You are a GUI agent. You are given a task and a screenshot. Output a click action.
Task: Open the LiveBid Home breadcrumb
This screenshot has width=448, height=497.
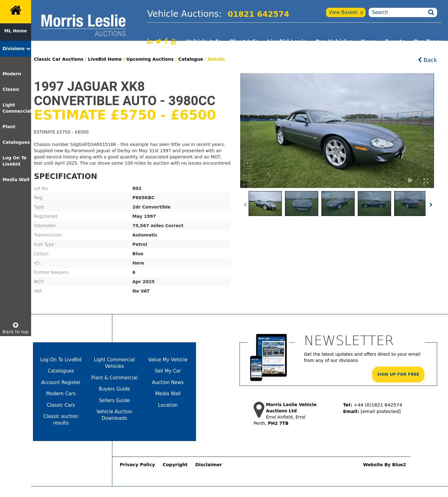tap(105, 59)
